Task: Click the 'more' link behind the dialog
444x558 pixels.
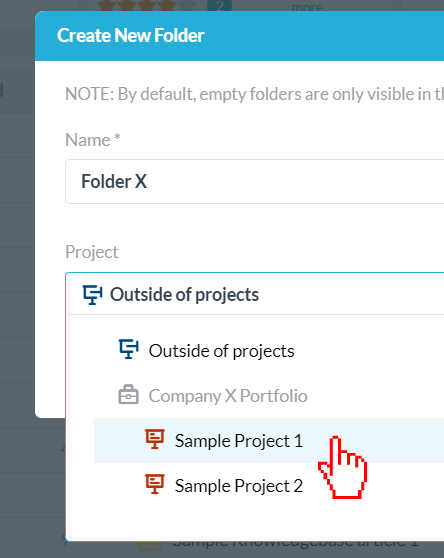Action: (x=307, y=6)
